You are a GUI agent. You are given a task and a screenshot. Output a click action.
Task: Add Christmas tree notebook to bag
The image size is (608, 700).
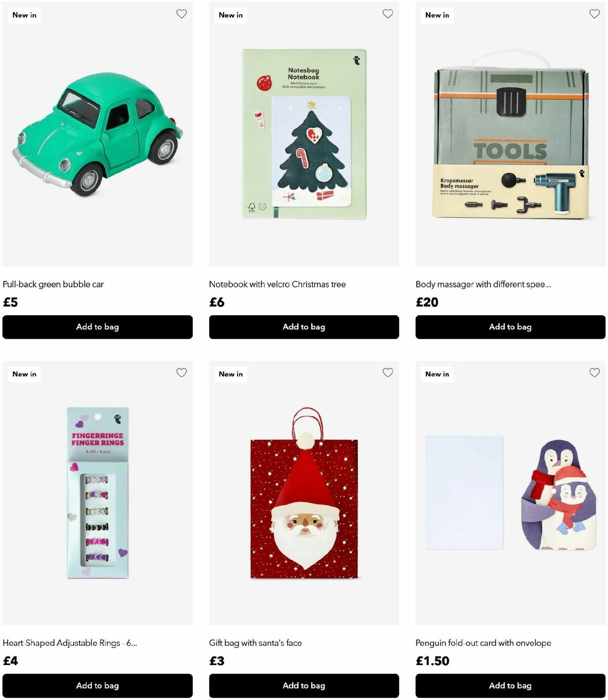coord(304,327)
